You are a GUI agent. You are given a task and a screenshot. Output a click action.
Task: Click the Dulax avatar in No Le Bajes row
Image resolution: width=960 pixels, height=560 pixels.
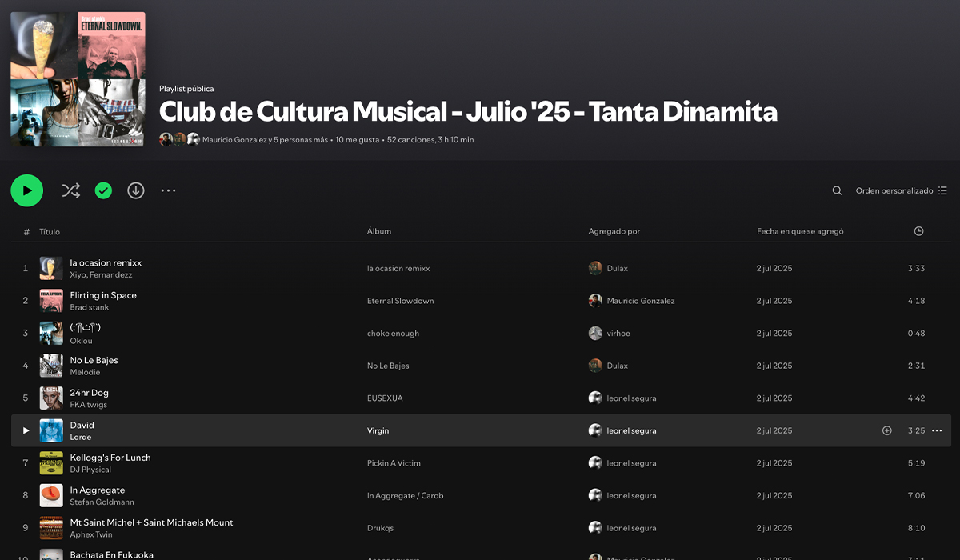[x=595, y=366]
